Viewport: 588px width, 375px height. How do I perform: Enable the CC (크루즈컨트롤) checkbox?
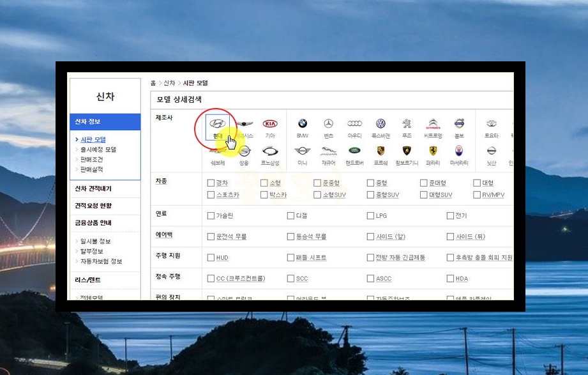coord(211,279)
